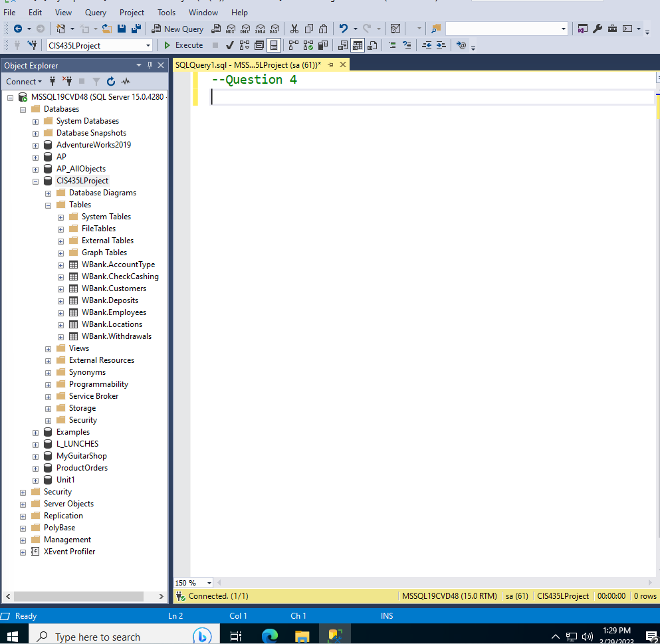The width and height of the screenshot is (660, 644).
Task: Click the DMX query icon
Action: pos(245,29)
